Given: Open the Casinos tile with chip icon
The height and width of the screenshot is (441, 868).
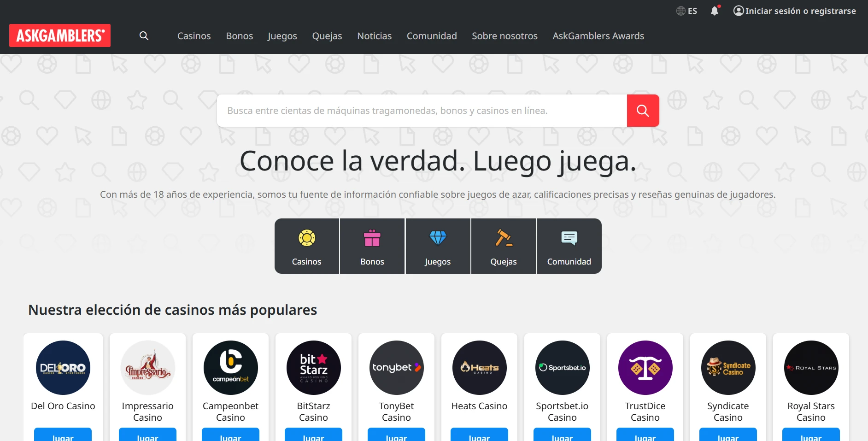Looking at the screenshot, I should click(307, 246).
